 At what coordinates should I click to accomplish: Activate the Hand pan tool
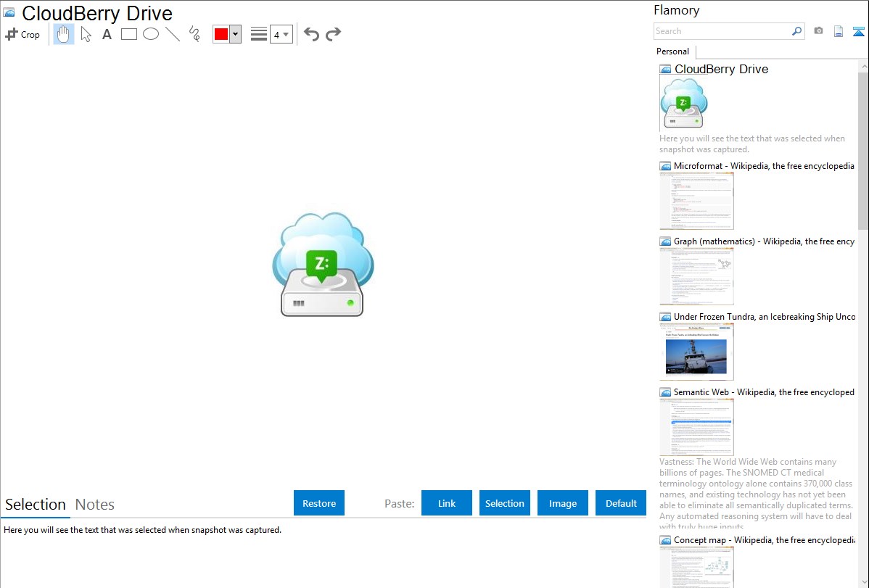(x=64, y=34)
